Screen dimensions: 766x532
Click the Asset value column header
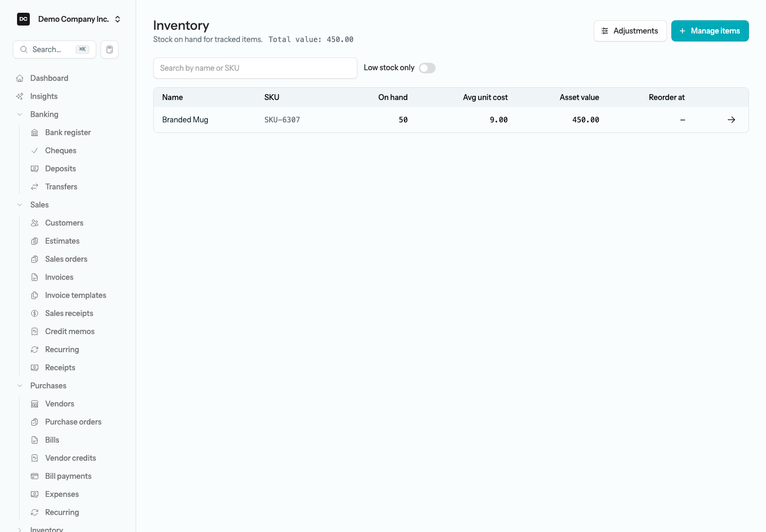[579, 97]
